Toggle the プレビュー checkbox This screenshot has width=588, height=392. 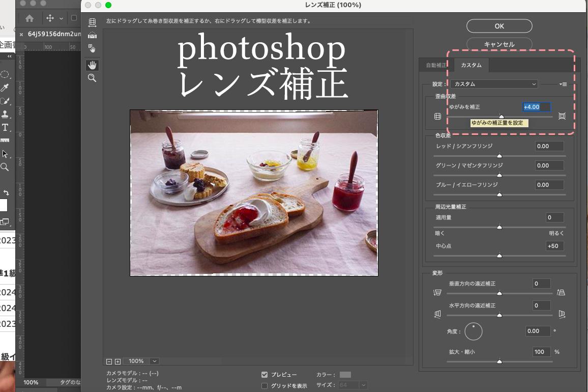264,375
